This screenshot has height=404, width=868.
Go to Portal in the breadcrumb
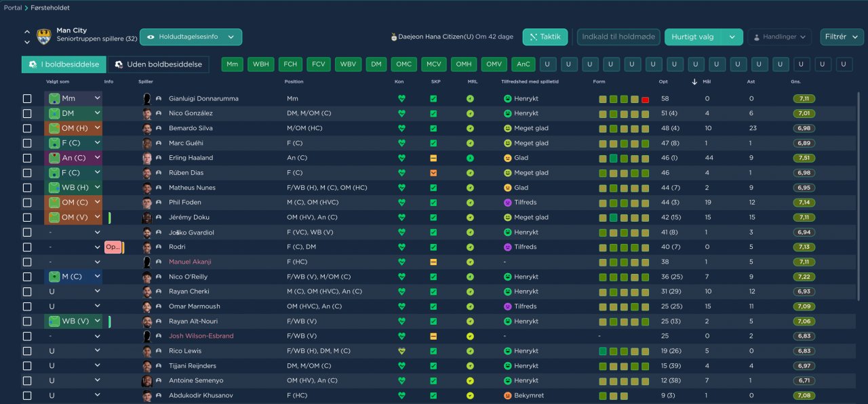[12, 8]
